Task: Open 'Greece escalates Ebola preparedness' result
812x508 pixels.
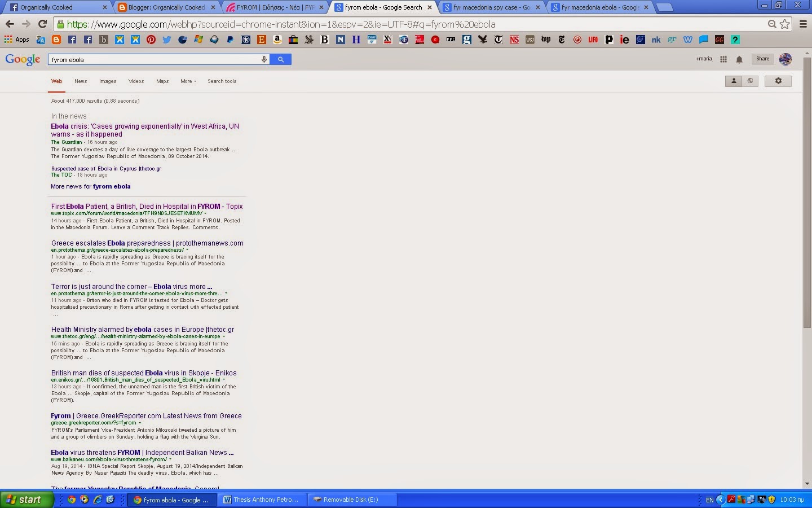Action: [x=147, y=243]
